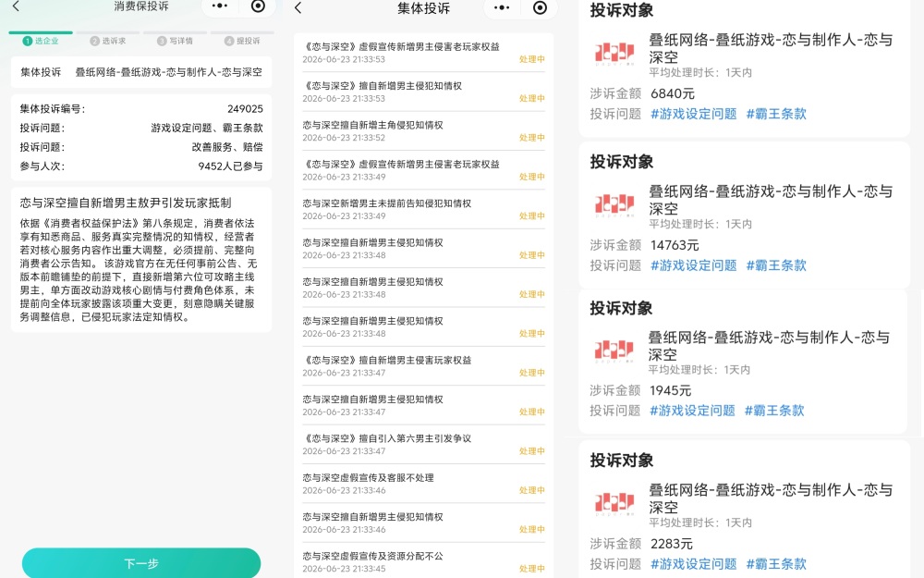Screen dimensions: 924x578
Task: Tap 处理中 status of 第六男主引发争议 row
Action: click(531, 451)
